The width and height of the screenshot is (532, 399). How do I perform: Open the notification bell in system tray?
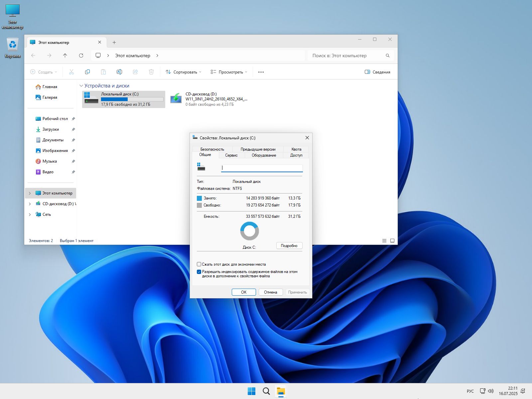click(x=523, y=391)
